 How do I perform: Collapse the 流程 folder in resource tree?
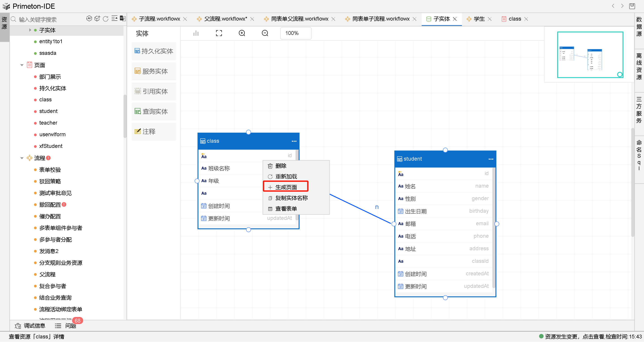(22, 158)
